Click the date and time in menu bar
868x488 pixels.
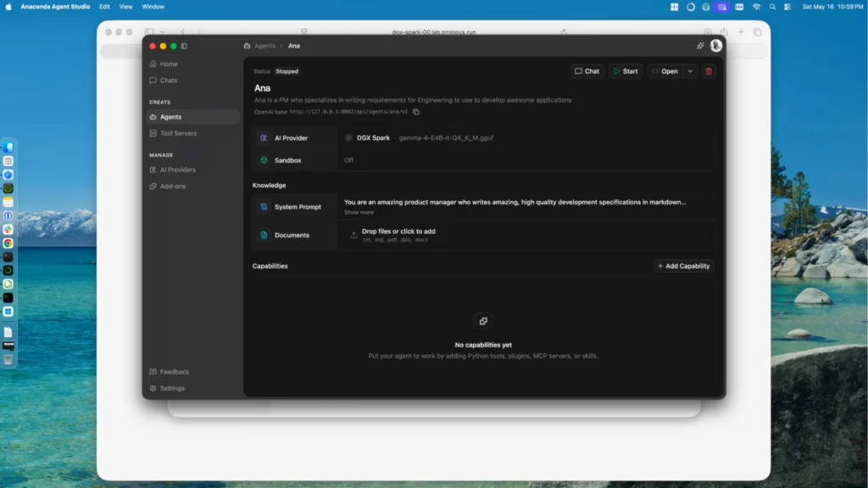pyautogui.click(x=832, y=7)
